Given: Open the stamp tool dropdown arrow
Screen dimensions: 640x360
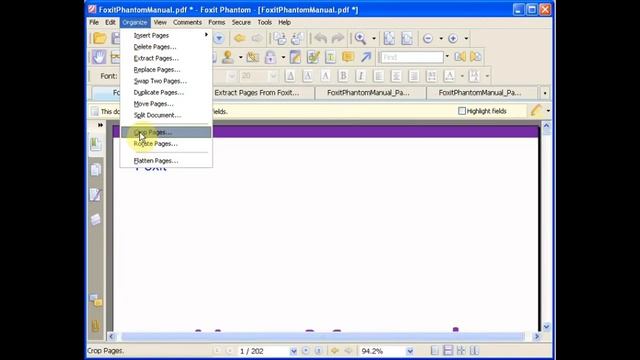Looking at the screenshot, I should [240, 57].
